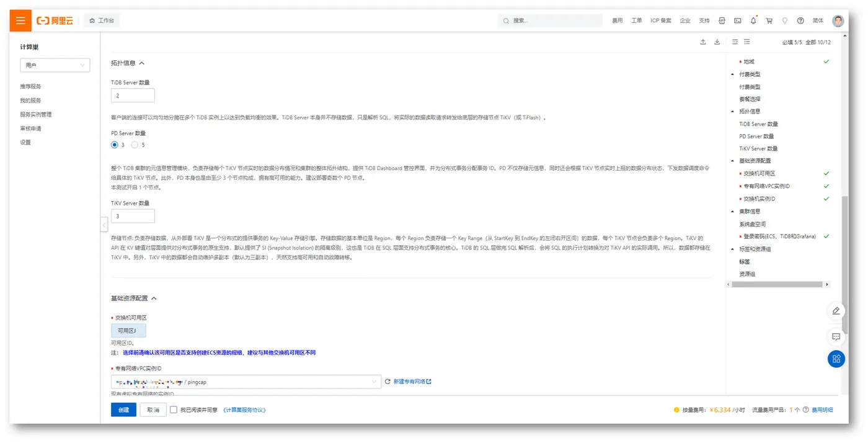Collapse the left sidebar with its handle

pos(104,224)
